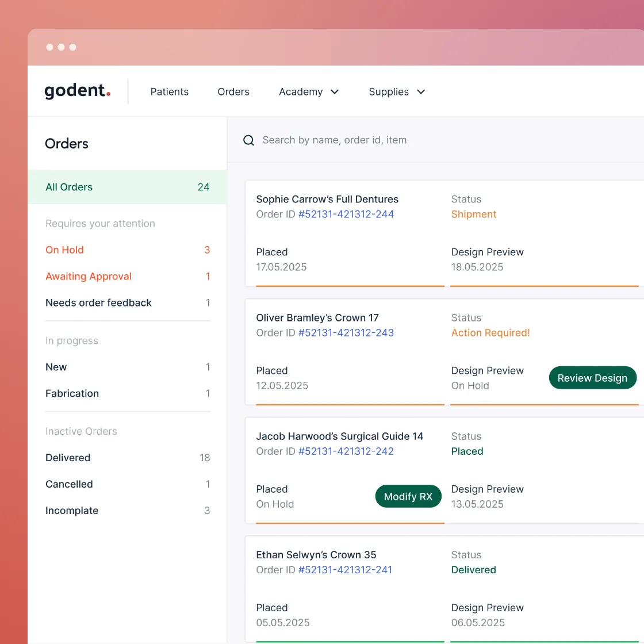The height and width of the screenshot is (644, 644).
Task: Open Jacob Harwood's Surgical Guide 14 order
Action: coord(339,436)
